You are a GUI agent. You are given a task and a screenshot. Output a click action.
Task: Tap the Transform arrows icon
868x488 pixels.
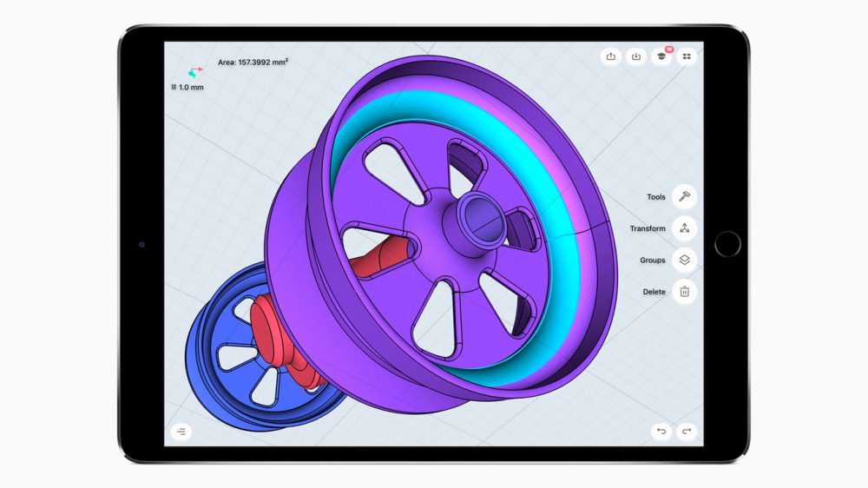(x=684, y=228)
